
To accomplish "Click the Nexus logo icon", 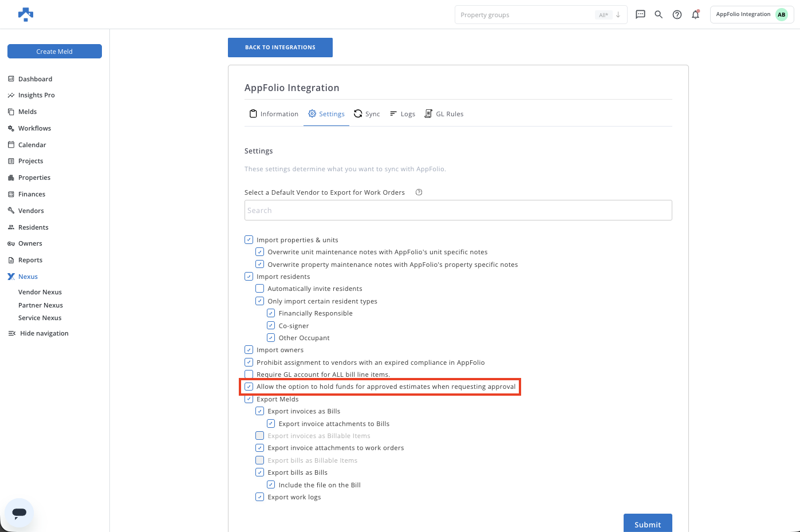I will tap(11, 277).
